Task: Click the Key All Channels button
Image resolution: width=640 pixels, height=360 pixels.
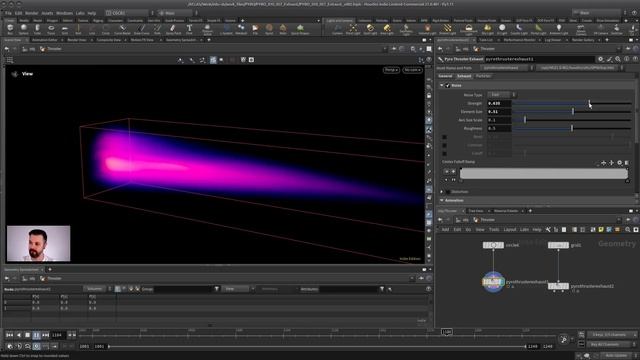Action: (610, 344)
